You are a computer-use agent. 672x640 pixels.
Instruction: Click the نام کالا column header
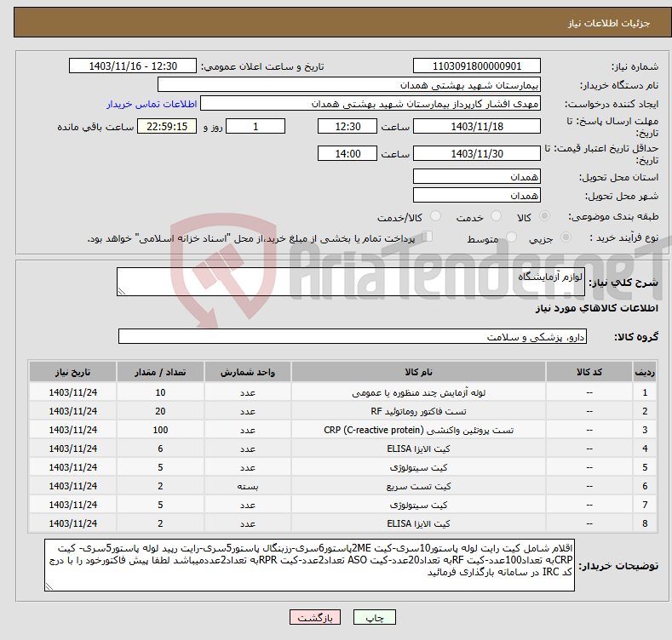(418, 372)
